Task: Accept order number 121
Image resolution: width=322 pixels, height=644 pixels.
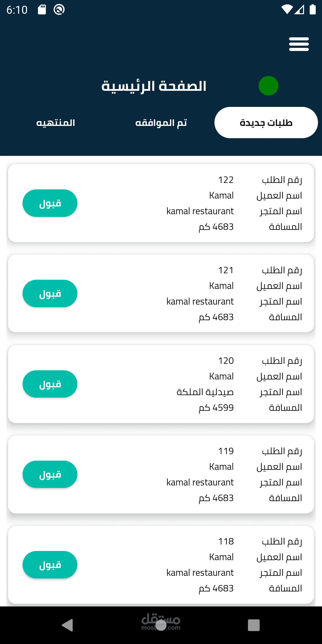Action: tap(50, 294)
